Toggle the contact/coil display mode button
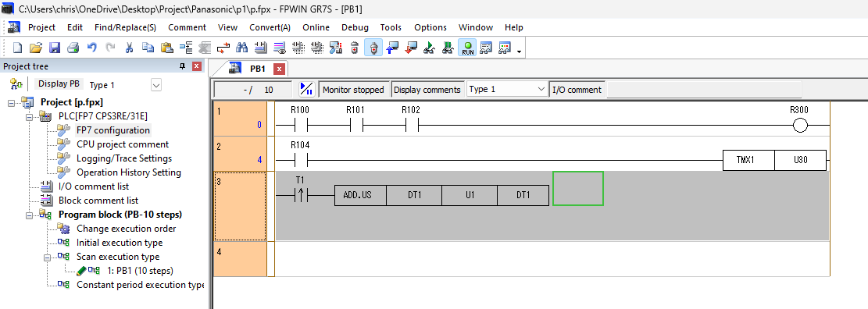This screenshot has height=309, width=868. pyautogui.click(x=307, y=89)
